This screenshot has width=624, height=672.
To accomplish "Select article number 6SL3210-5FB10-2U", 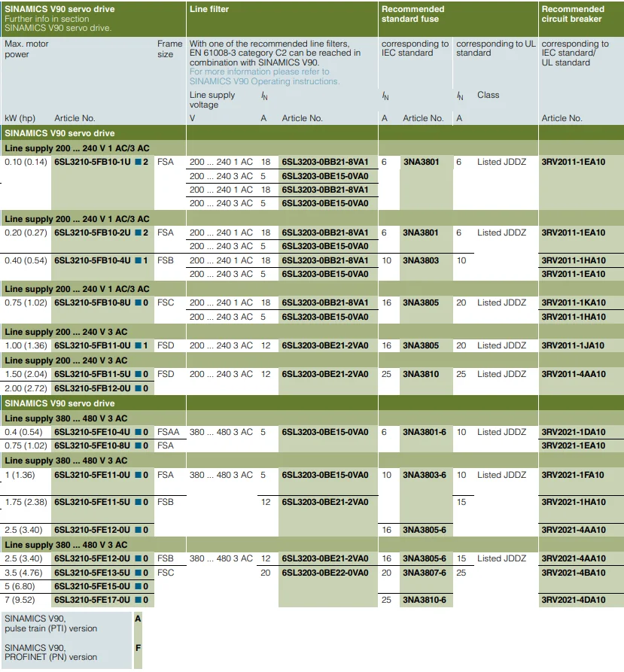I will [x=92, y=233].
